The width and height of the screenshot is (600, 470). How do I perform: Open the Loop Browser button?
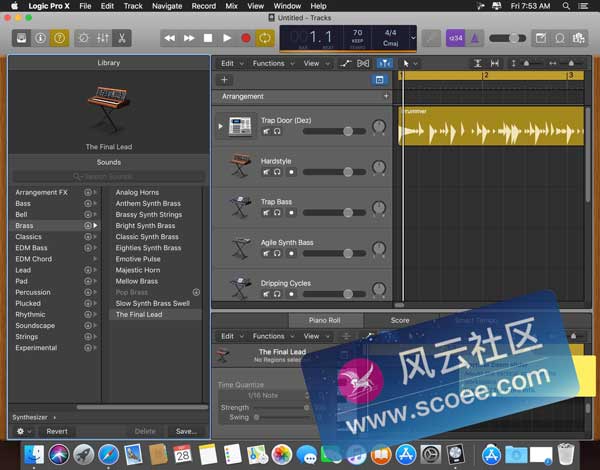coord(560,38)
